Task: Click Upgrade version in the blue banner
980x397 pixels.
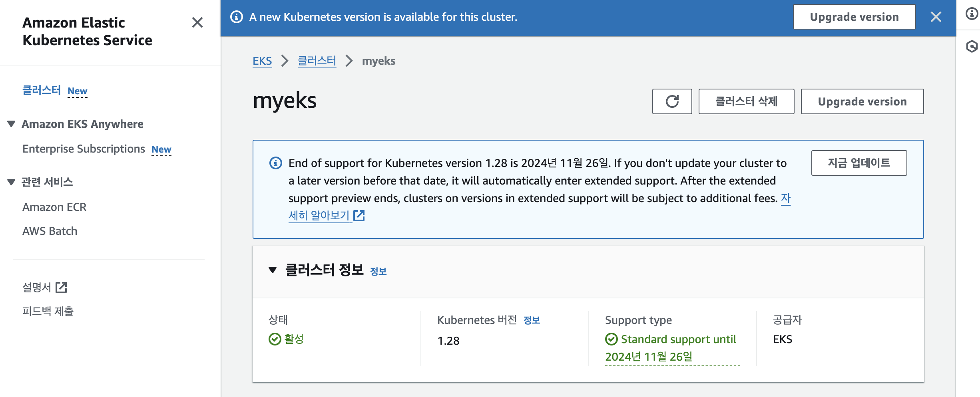Action: (854, 17)
